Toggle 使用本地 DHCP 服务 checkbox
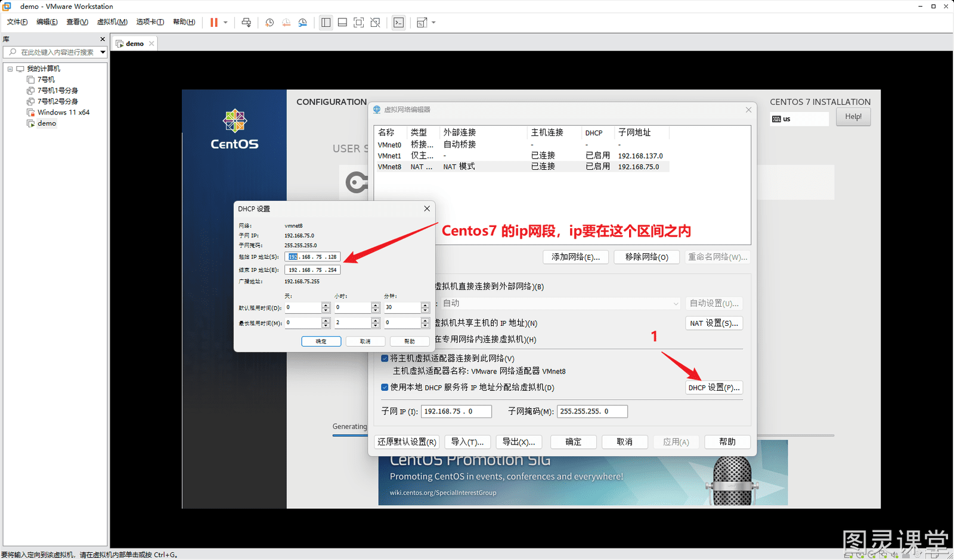This screenshot has height=560, width=954. 385,387
